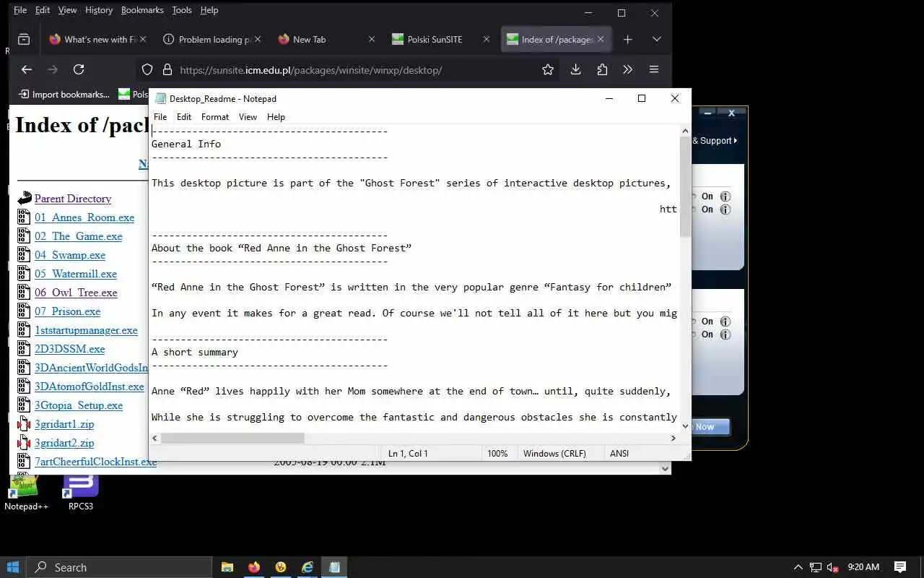Click the zip icon beside 3gridart1.zip

pyautogui.click(x=24, y=423)
